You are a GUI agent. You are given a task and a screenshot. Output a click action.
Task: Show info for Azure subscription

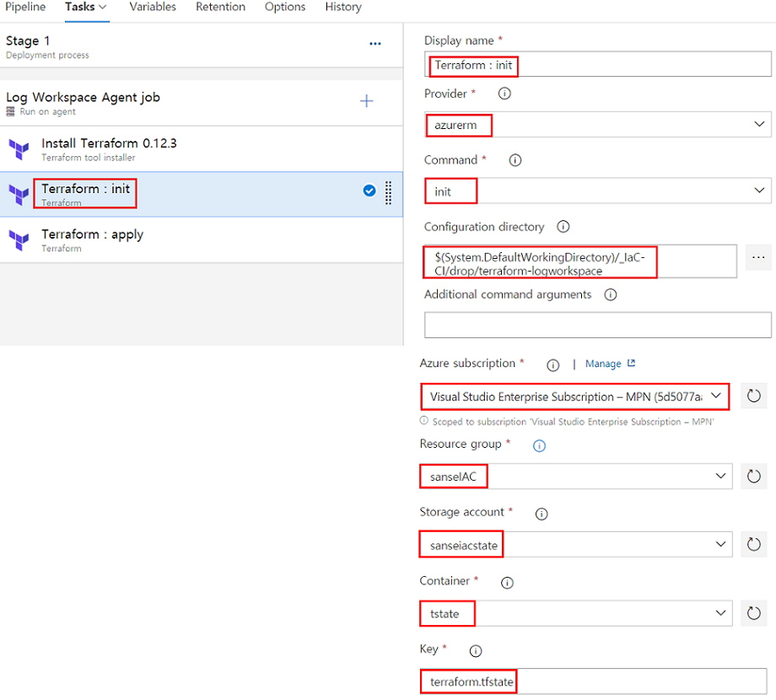click(552, 365)
